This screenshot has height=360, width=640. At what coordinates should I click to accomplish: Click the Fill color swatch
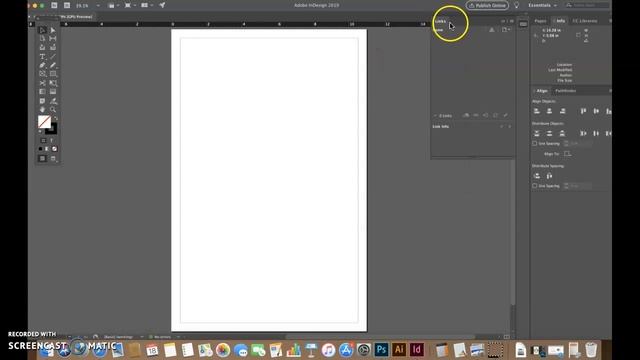(x=44, y=121)
